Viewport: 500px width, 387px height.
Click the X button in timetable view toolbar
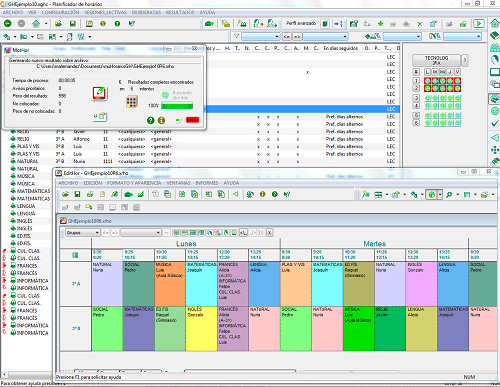coord(270,232)
